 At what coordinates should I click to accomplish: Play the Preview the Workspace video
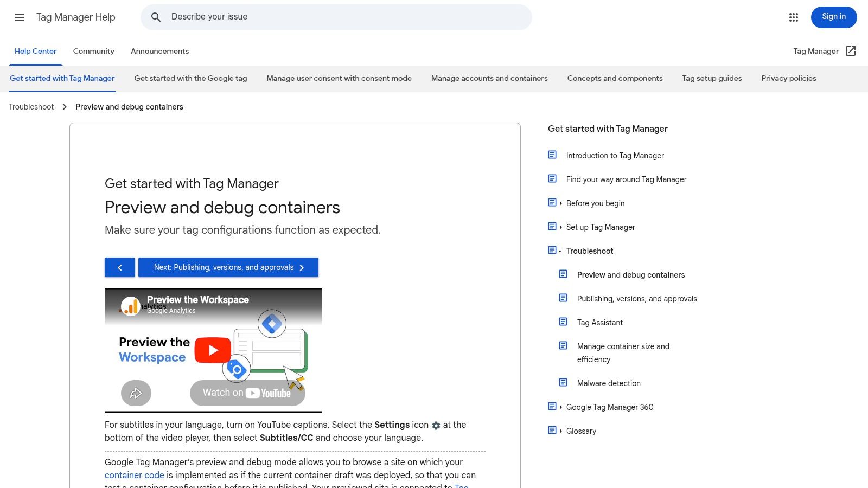point(213,350)
